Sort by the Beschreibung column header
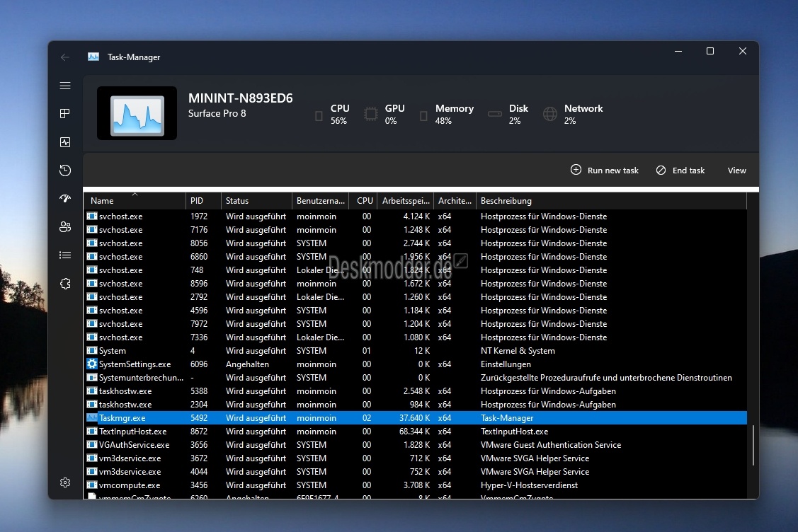Screen dimensions: 798x532 point(611,201)
